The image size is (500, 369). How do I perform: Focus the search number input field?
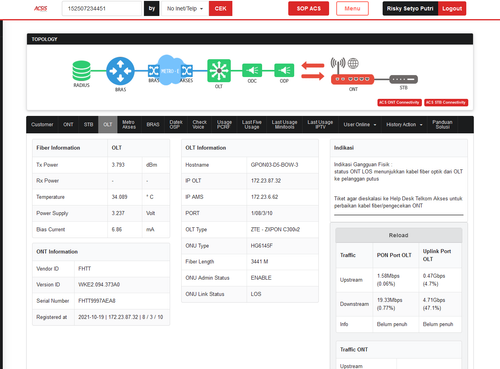102,9
